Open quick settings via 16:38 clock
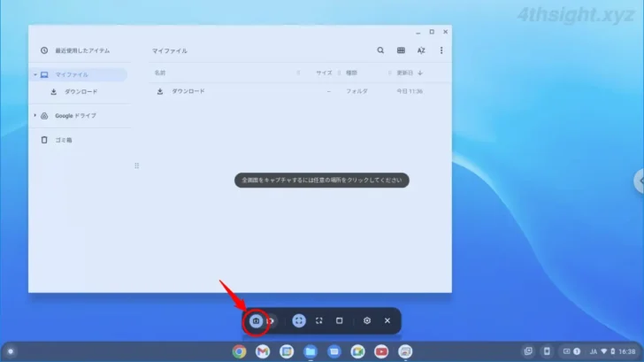 (627, 351)
